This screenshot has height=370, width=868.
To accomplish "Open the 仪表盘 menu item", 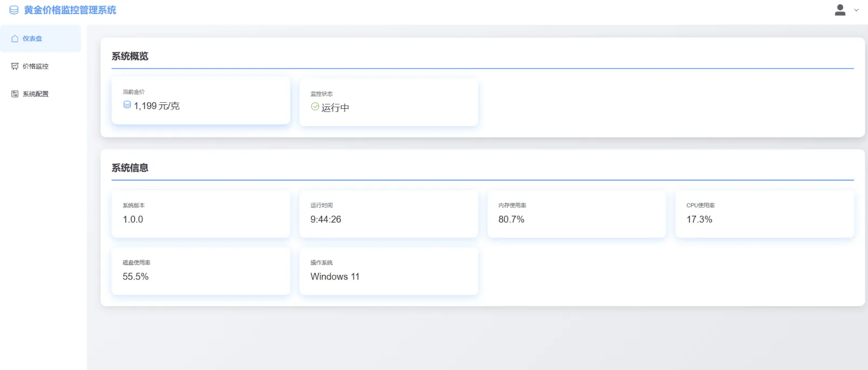I will 32,39.
